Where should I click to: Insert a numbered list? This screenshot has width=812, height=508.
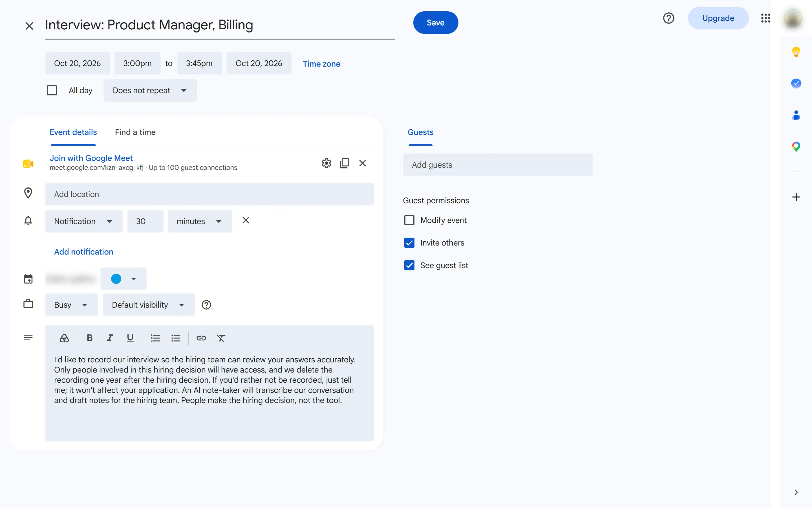point(155,338)
